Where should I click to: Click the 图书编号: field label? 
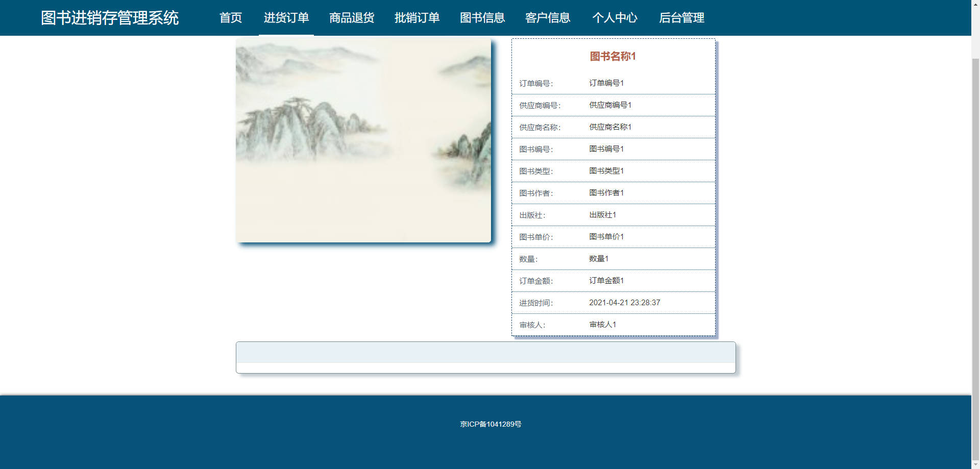pyautogui.click(x=536, y=149)
